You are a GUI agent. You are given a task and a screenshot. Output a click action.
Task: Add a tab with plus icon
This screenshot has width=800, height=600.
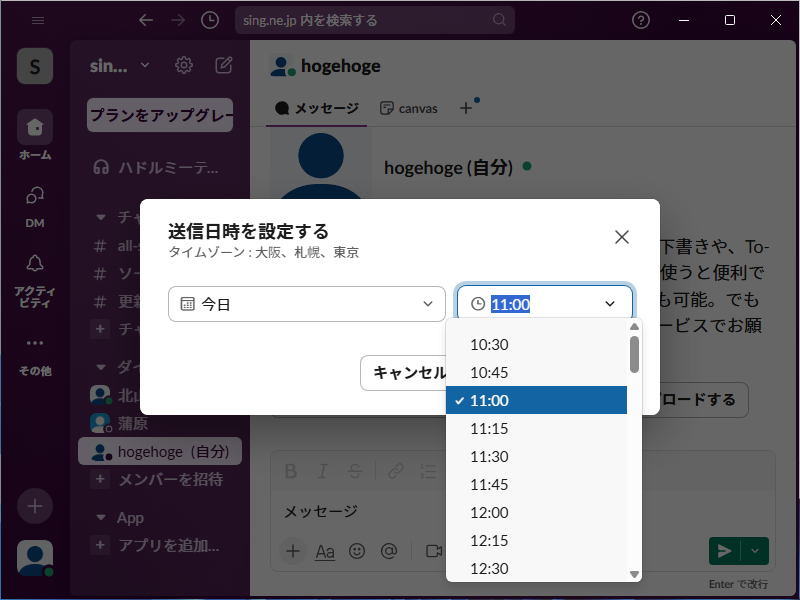pos(465,108)
